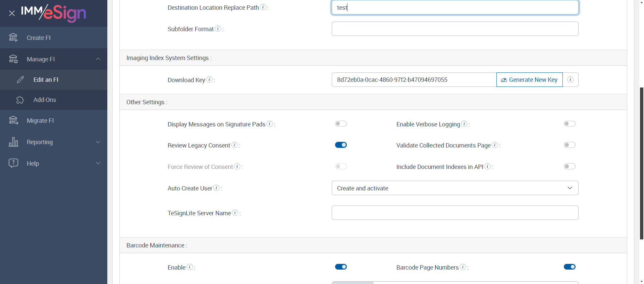Turn off Review Legacy Consent switch
The height and width of the screenshot is (284, 644).
[341, 145]
